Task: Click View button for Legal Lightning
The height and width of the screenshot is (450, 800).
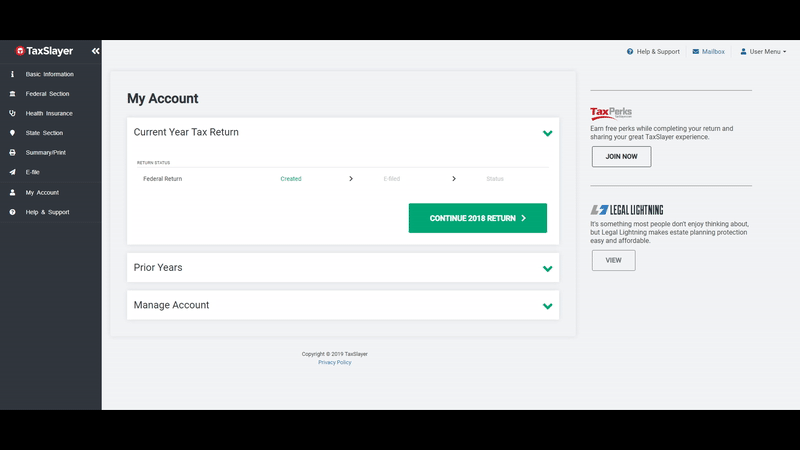Action: 613,260
